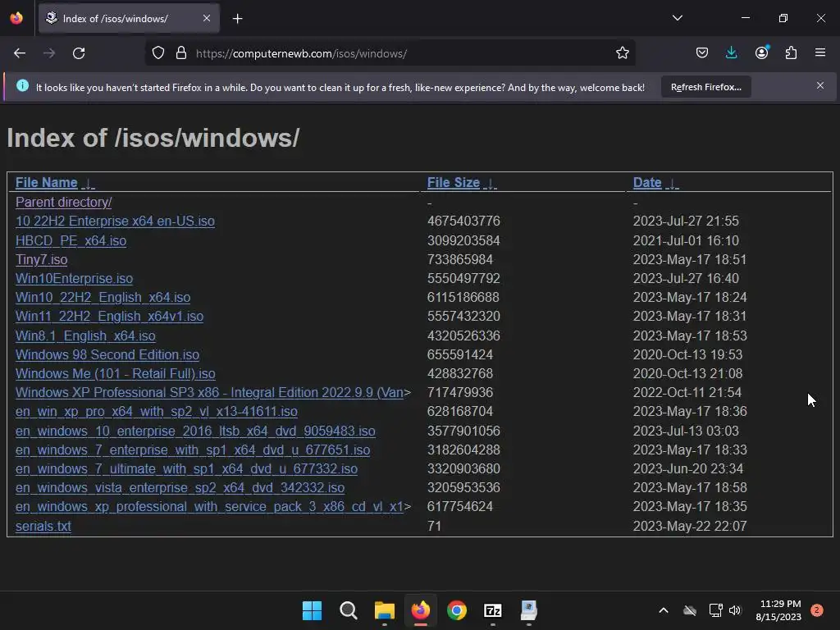Sort Date descending arrow
The image size is (840, 630).
tap(672, 184)
